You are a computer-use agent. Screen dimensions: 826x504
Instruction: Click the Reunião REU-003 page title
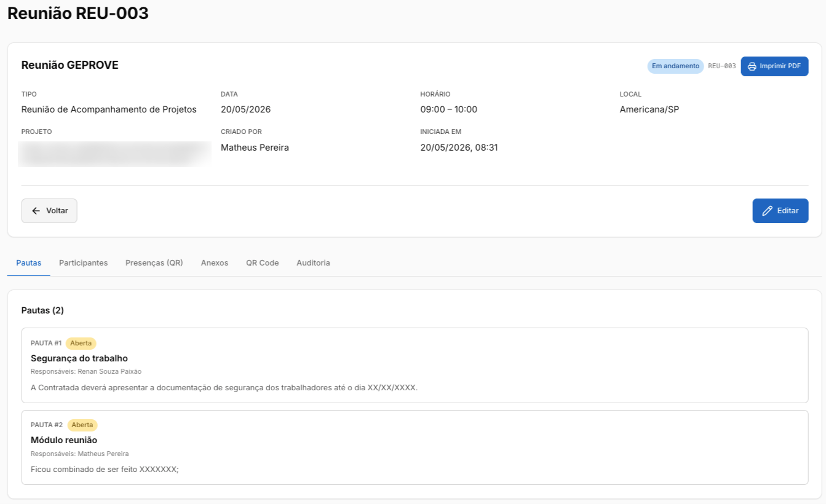[x=78, y=14]
